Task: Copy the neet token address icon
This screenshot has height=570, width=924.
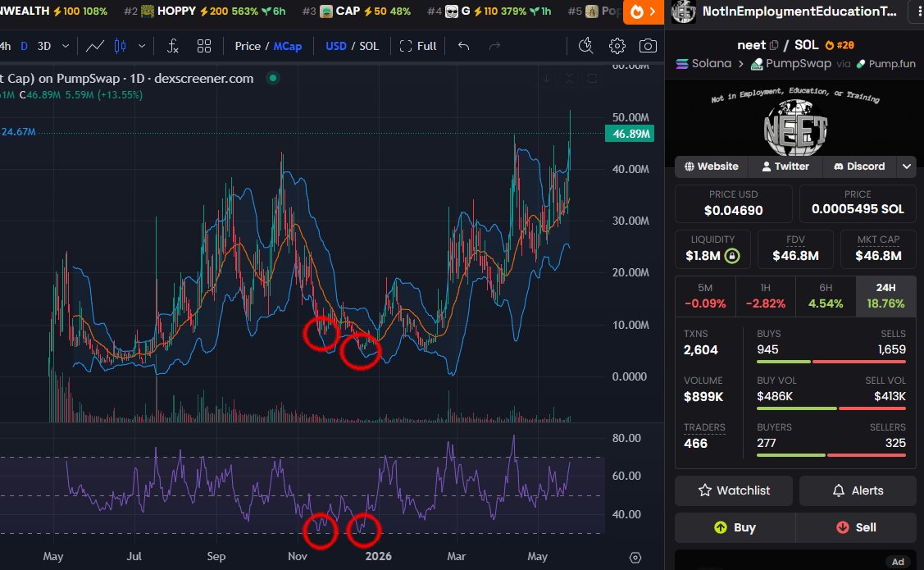Action: [x=774, y=45]
